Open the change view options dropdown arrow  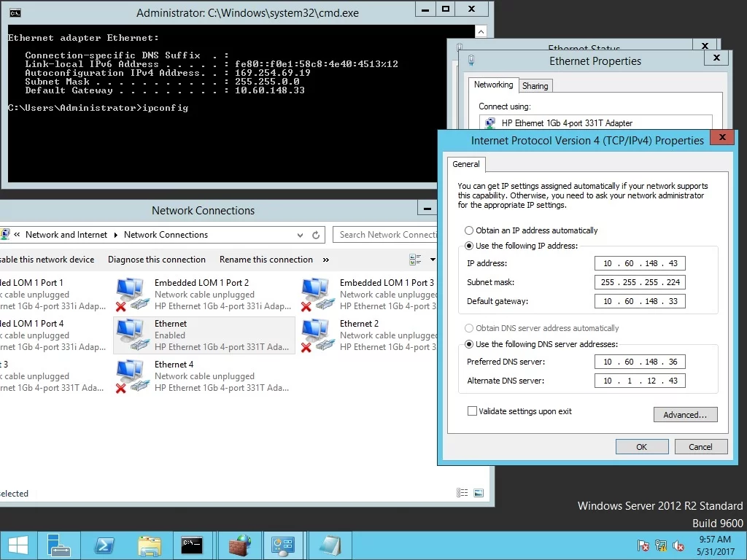tap(433, 260)
